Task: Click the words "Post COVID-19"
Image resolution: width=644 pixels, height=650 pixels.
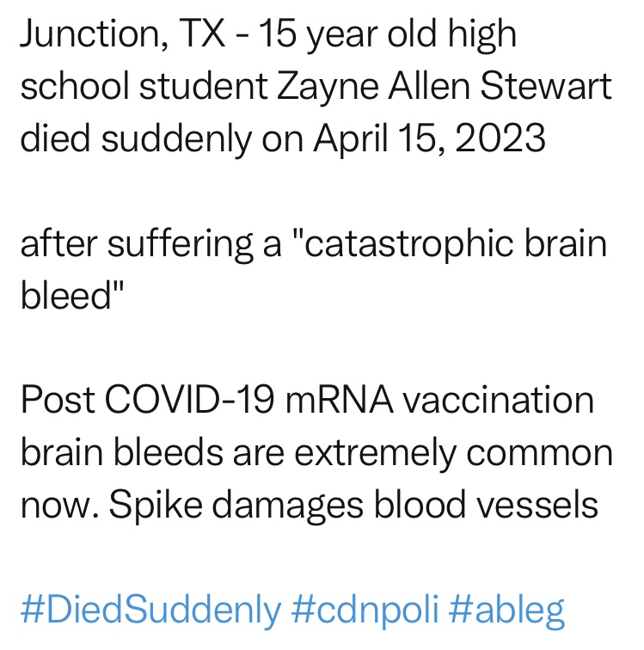Action: [147, 400]
